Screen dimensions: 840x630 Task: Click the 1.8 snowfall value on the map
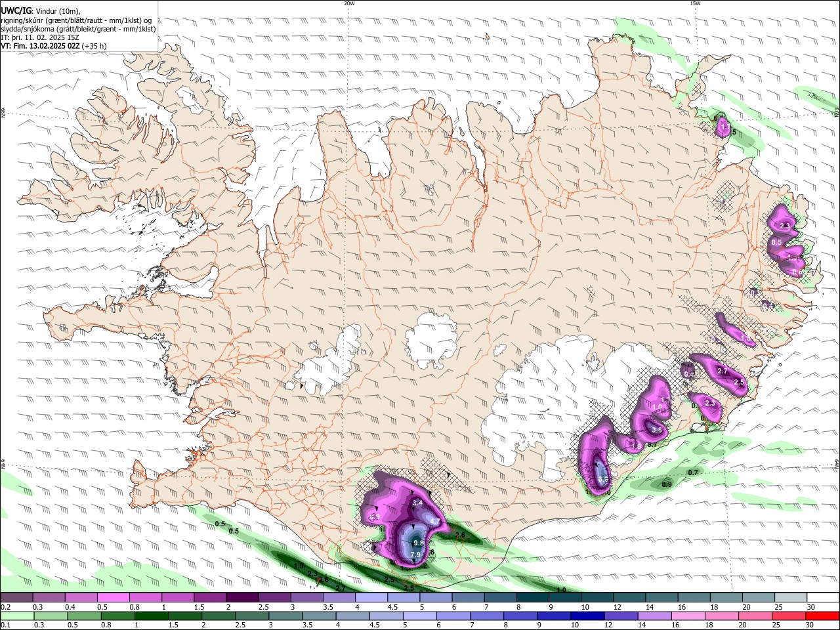coord(636,446)
